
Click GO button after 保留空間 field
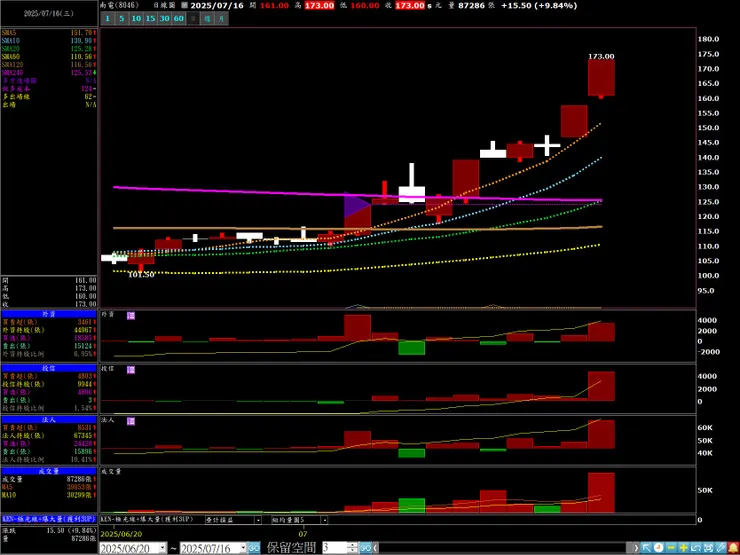tap(365, 548)
